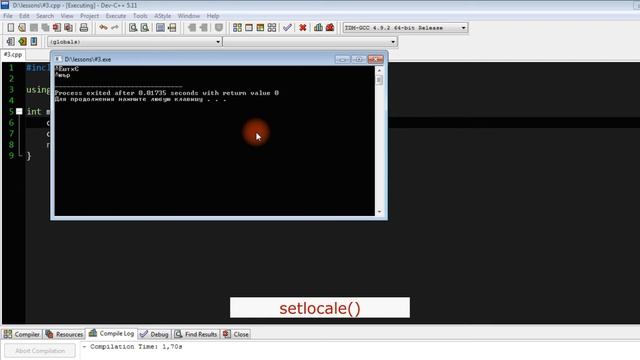Open the (globals) class dropdown
This screenshot has width=640, height=360.
pos(218,42)
